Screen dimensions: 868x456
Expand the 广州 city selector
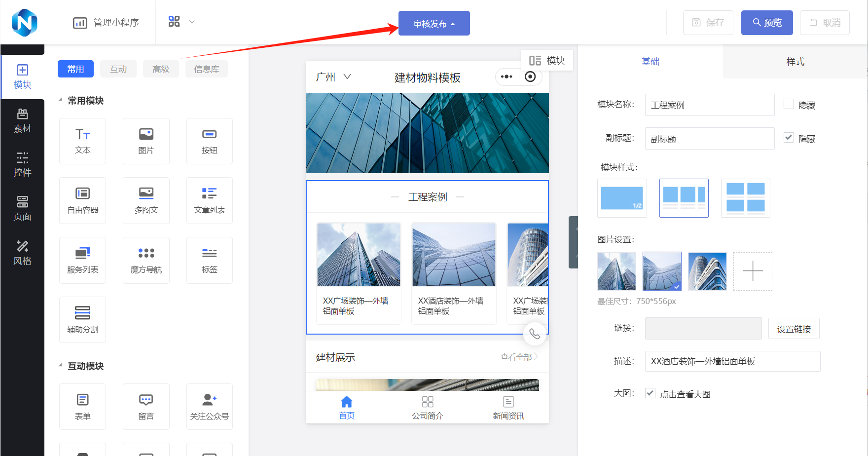333,77
